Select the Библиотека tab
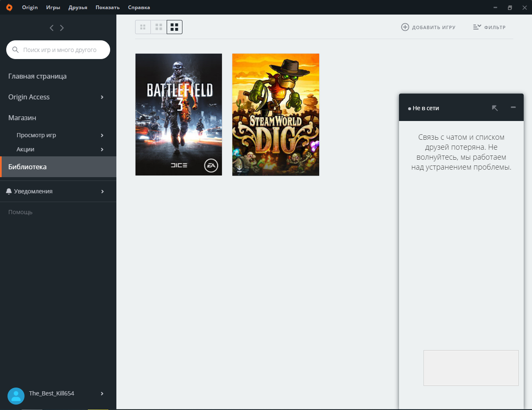Screen dimensions: 532x410 pos(58,167)
